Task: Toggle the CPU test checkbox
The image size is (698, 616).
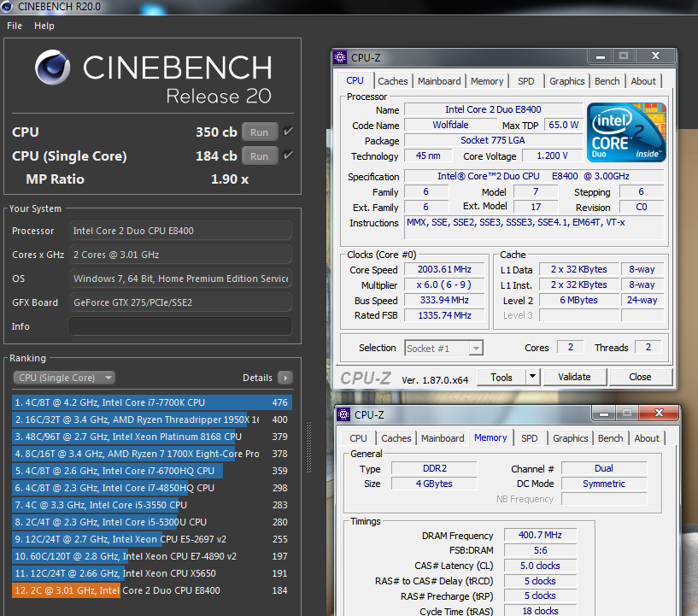Action: click(x=288, y=132)
